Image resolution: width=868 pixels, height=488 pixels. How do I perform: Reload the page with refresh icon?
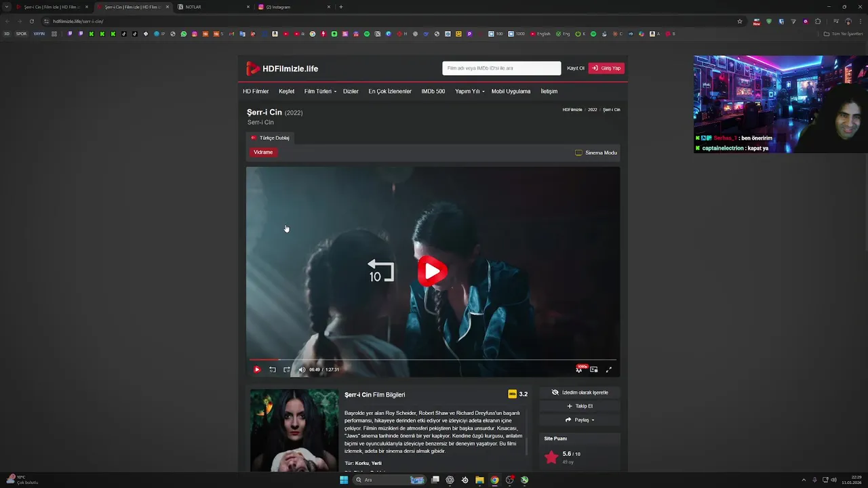[x=31, y=21]
